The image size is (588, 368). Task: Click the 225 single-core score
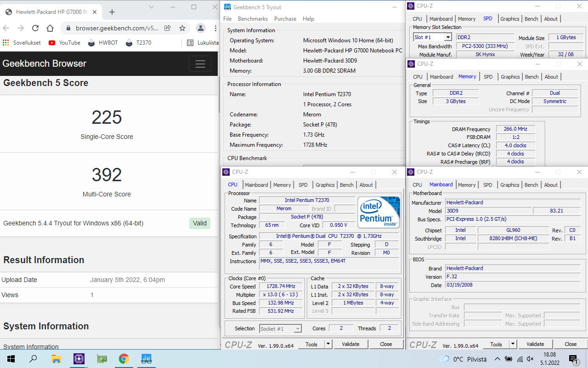(x=107, y=117)
